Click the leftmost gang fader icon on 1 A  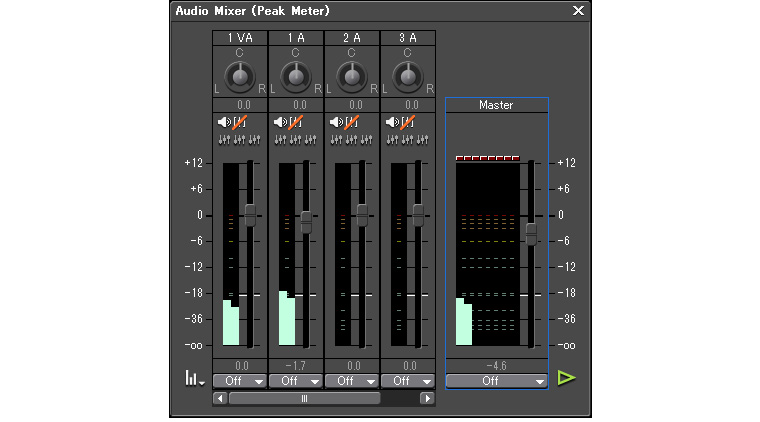pos(280,140)
